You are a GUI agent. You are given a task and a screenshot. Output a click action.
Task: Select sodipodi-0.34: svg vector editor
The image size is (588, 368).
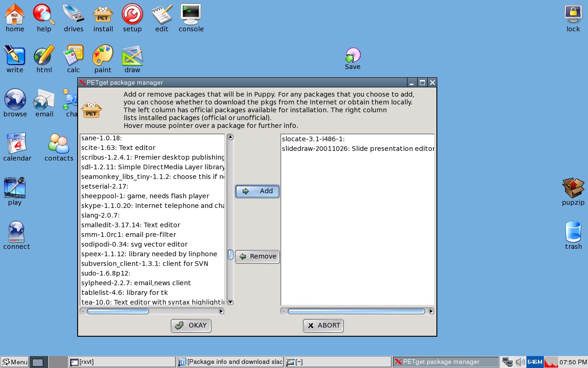pos(152,244)
